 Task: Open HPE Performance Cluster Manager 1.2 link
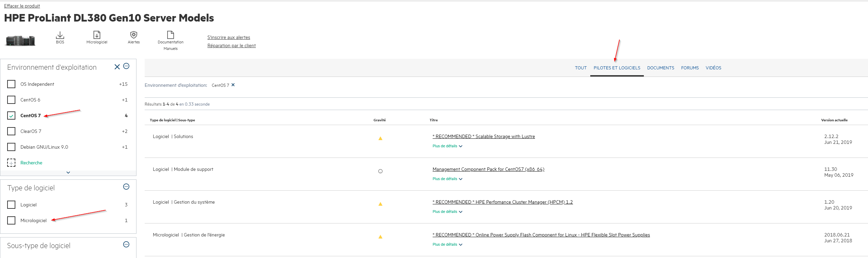pos(503,202)
